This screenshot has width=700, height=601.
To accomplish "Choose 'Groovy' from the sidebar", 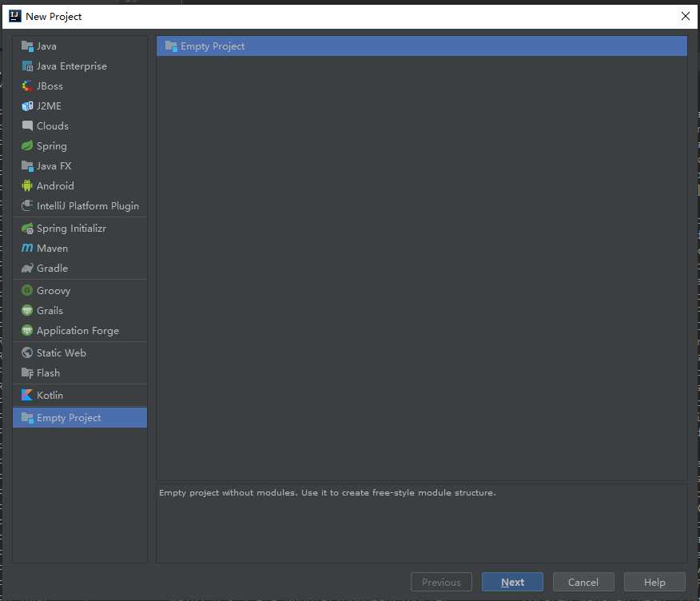I will click(x=54, y=291).
